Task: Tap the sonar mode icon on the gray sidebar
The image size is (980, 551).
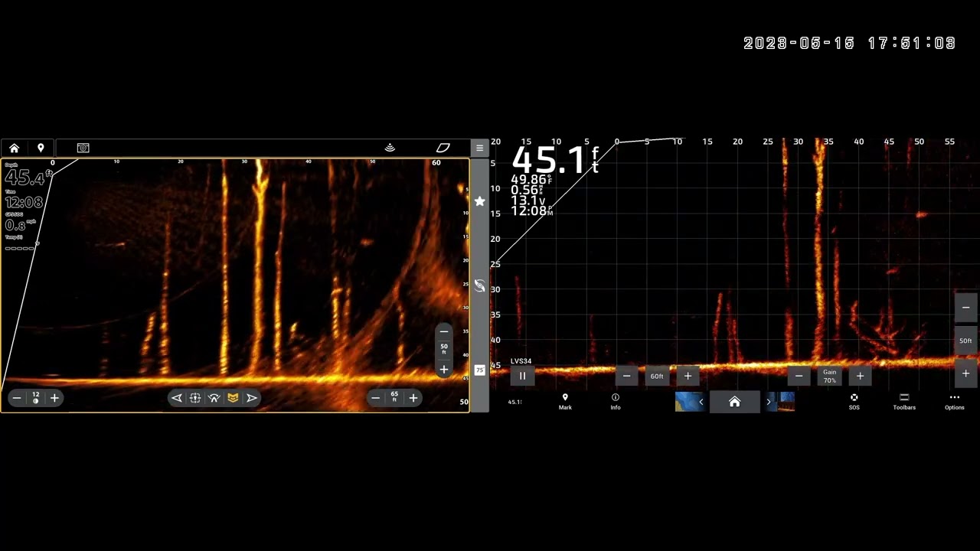Action: coord(479,285)
